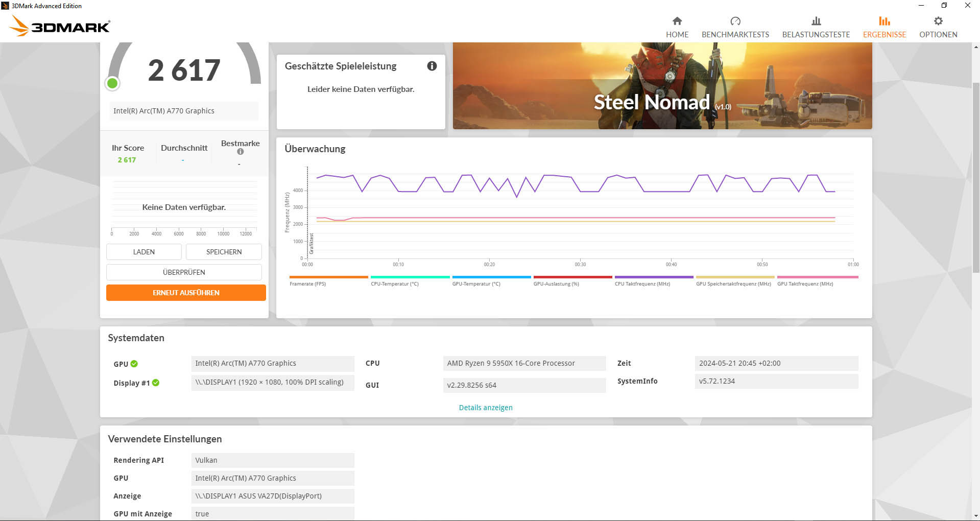Click the Belastungsteste bar chart icon
Viewport: 980px width, 521px height.
point(816,21)
